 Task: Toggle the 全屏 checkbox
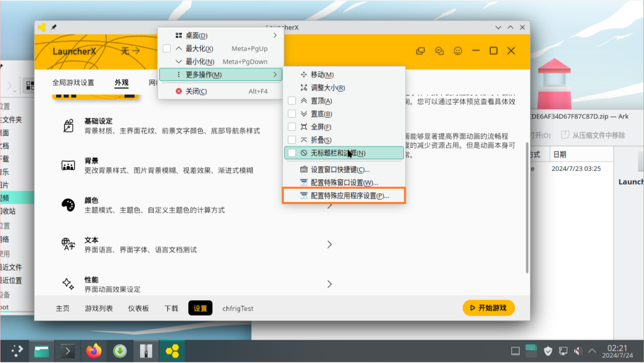click(x=292, y=127)
